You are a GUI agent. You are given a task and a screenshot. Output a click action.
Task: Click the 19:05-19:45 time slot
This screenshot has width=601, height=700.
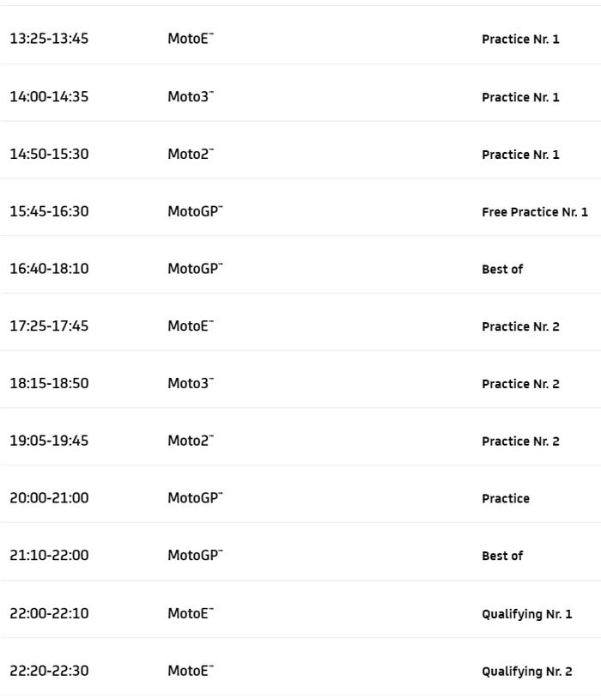click(49, 441)
